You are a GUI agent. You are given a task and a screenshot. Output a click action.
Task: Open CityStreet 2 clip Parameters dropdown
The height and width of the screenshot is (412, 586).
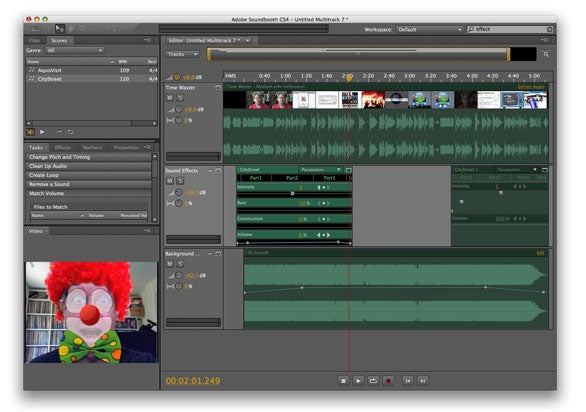516,170
